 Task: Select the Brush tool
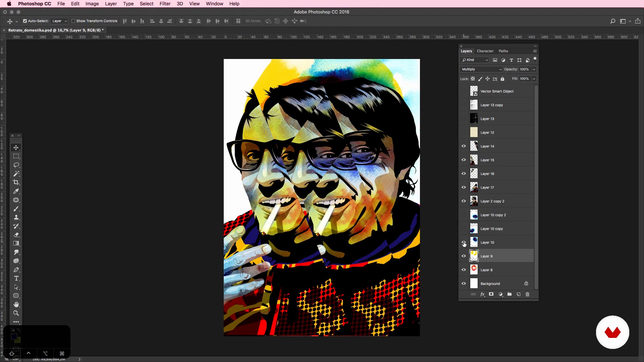(16, 208)
